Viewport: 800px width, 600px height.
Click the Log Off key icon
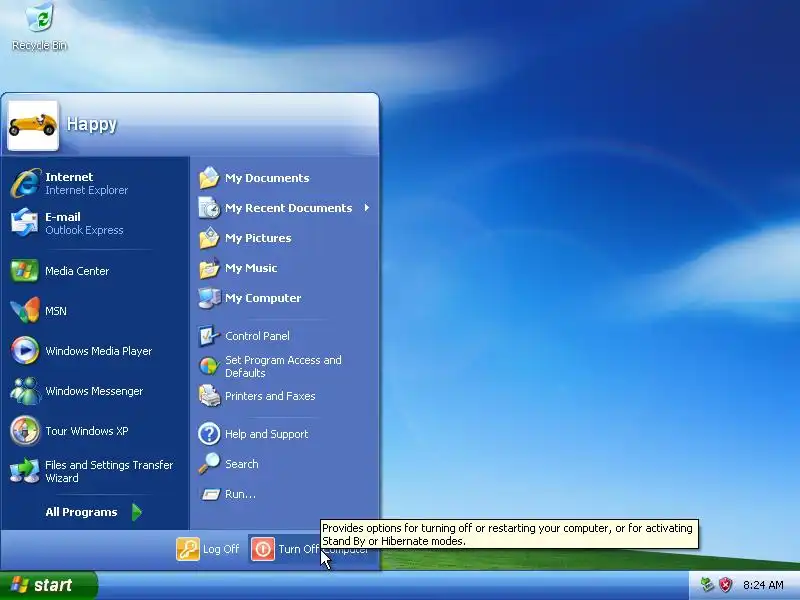point(188,549)
